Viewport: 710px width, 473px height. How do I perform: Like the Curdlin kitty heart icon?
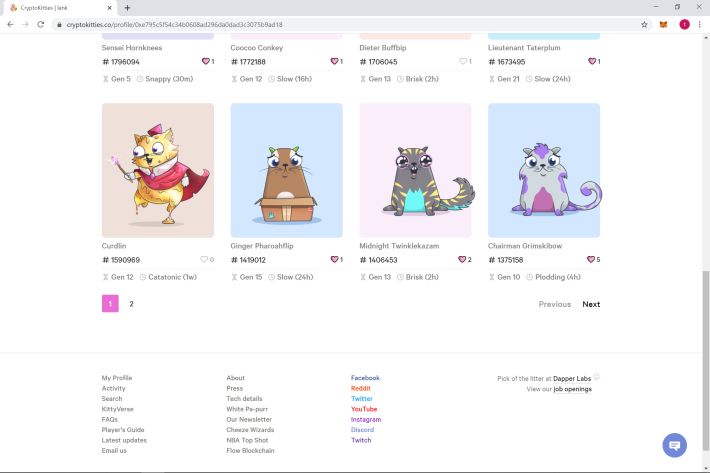(x=204, y=259)
